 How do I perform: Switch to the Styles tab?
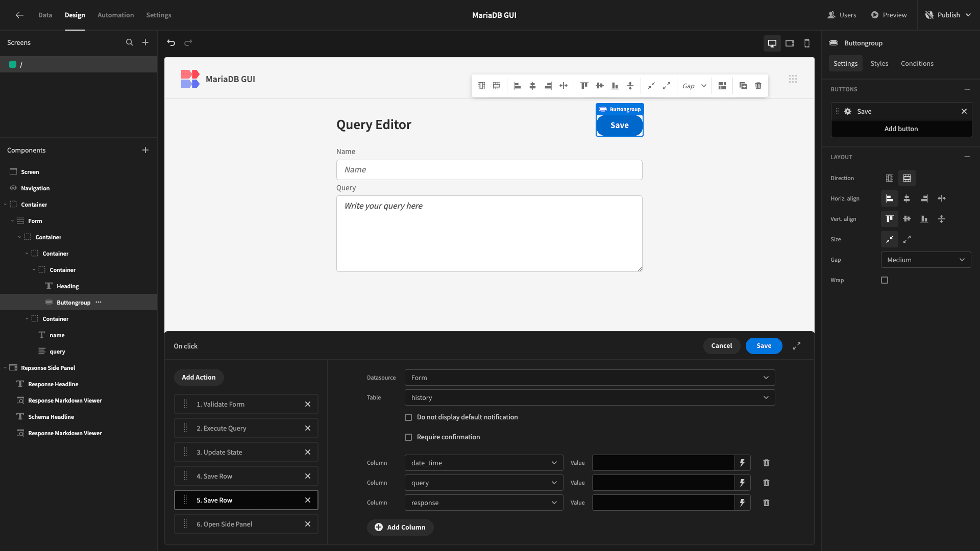point(879,64)
